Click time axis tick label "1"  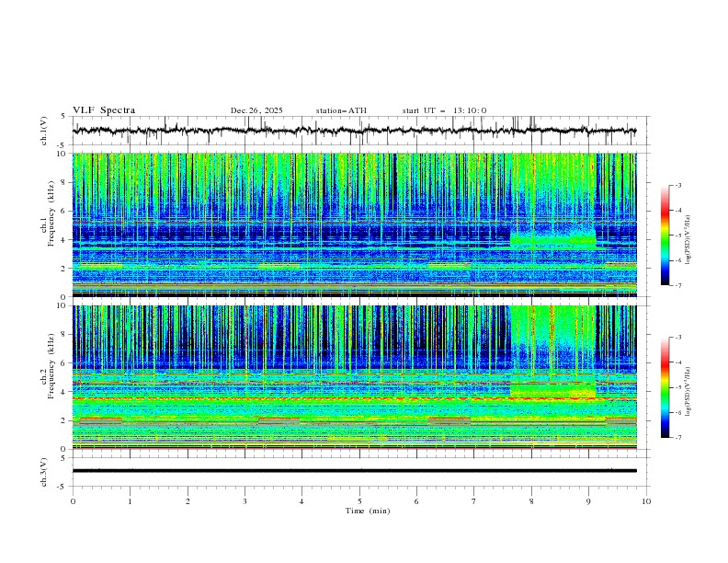point(131,501)
